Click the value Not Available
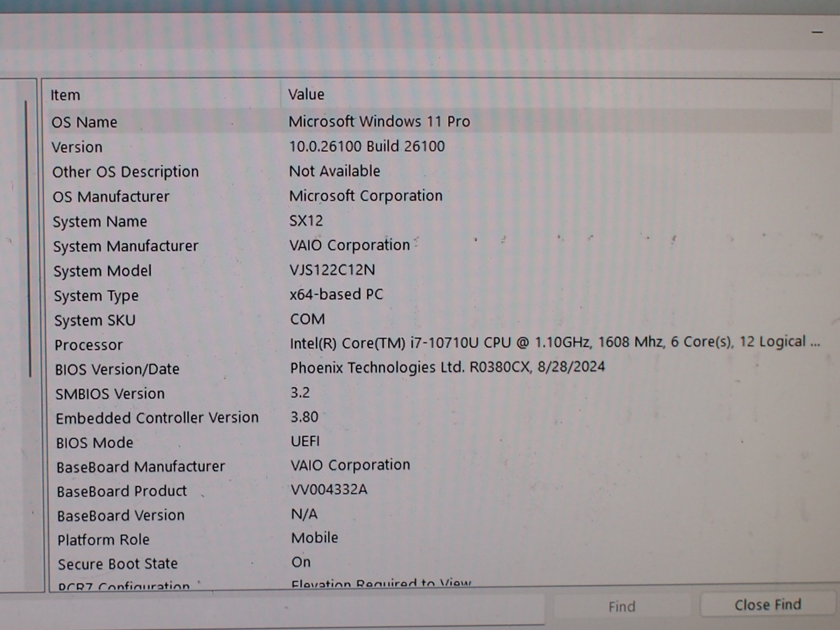The height and width of the screenshot is (630, 840). point(334,171)
